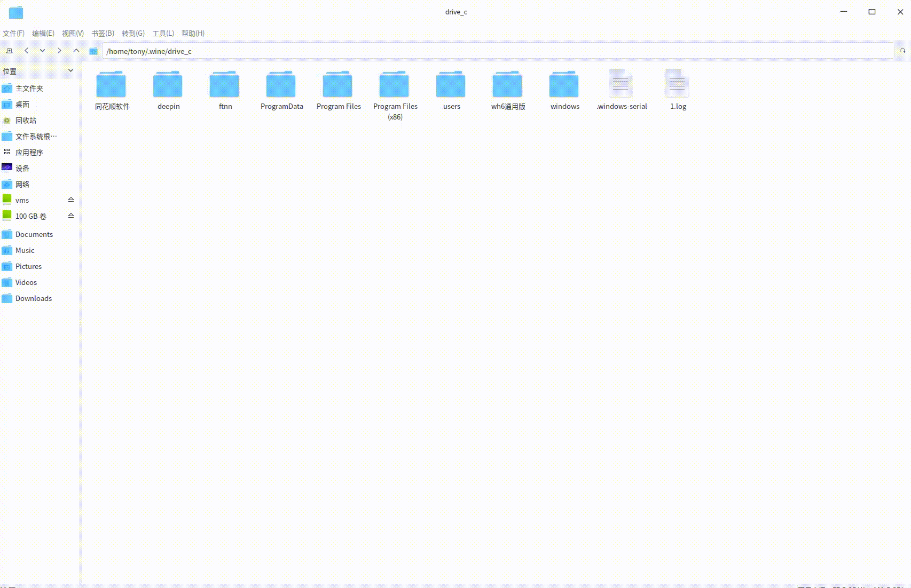Screen dimensions: 911x588
Task: Select the ProgramData folder icon
Action: pos(281,84)
